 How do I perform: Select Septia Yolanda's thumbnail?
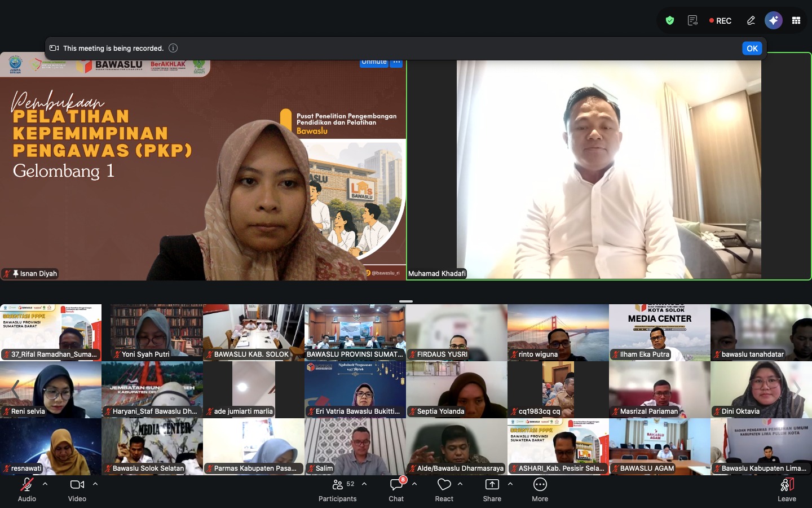[x=457, y=389]
